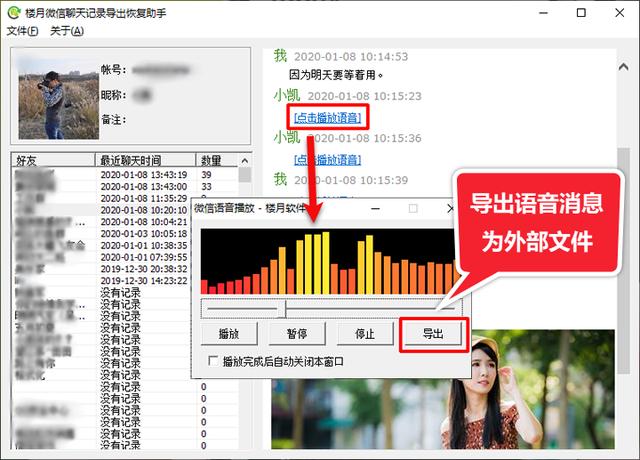Click the friend list vertical scrollbar

pyautogui.click(x=245, y=300)
